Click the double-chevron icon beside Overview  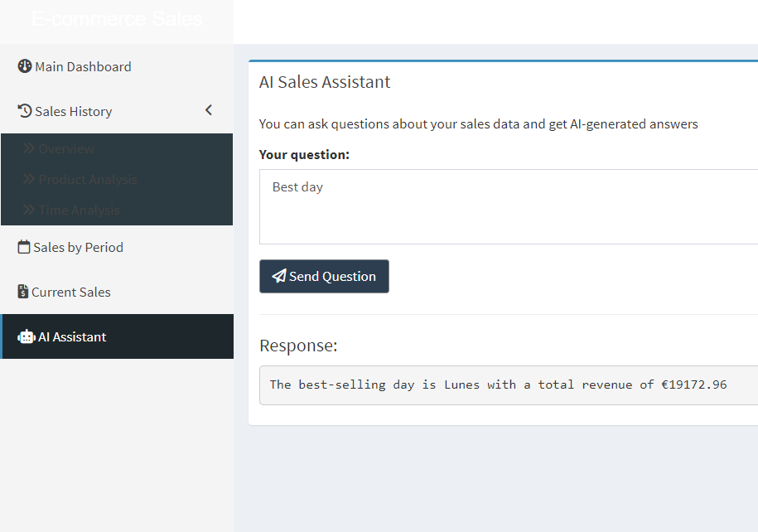[29, 148]
